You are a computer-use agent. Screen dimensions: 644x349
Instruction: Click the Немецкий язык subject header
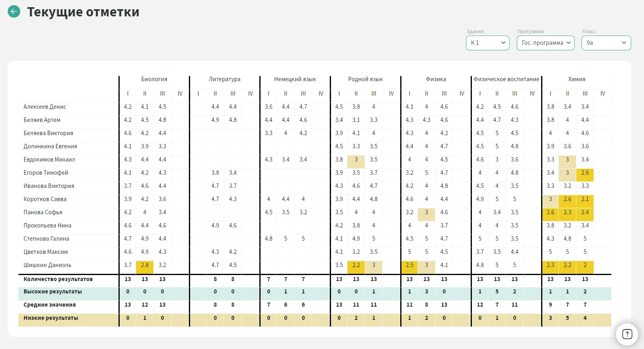click(295, 79)
